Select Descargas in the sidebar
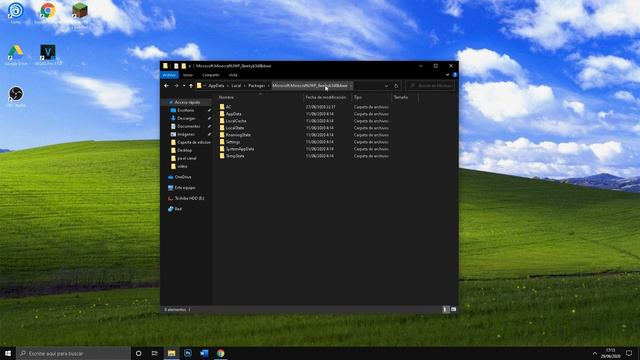Viewport: 640px width, 360px height. point(186,118)
